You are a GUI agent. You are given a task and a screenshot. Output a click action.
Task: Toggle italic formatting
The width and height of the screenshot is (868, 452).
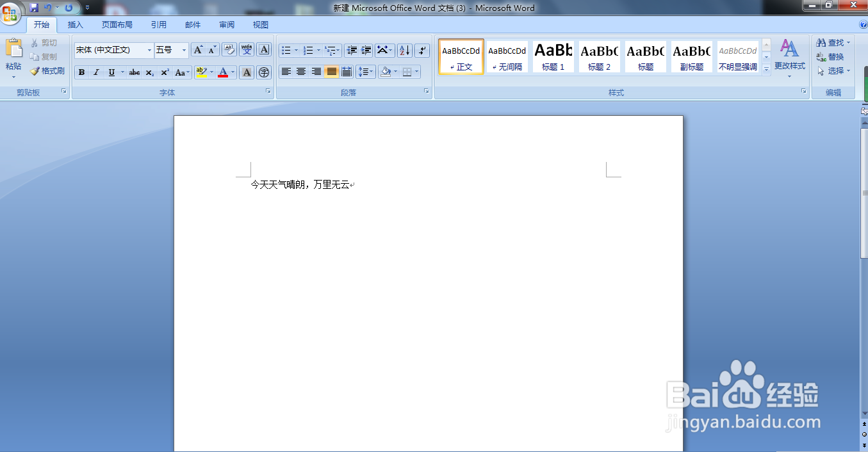pyautogui.click(x=96, y=72)
